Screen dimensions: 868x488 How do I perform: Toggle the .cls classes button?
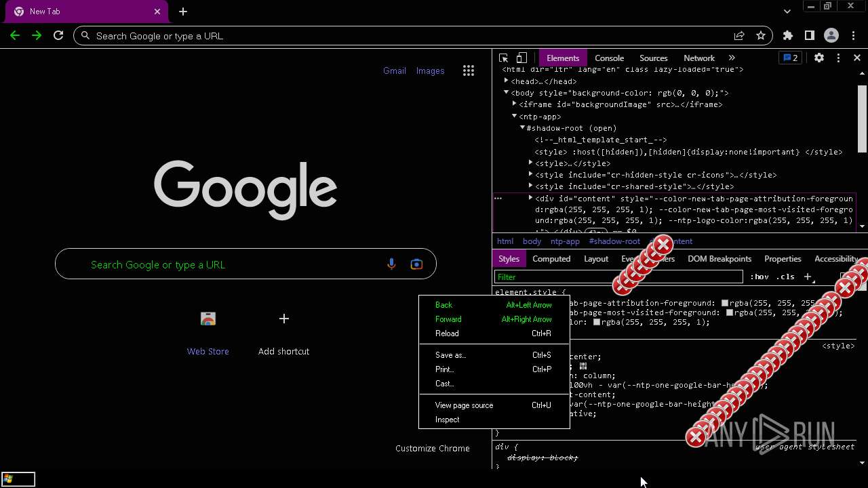click(785, 277)
